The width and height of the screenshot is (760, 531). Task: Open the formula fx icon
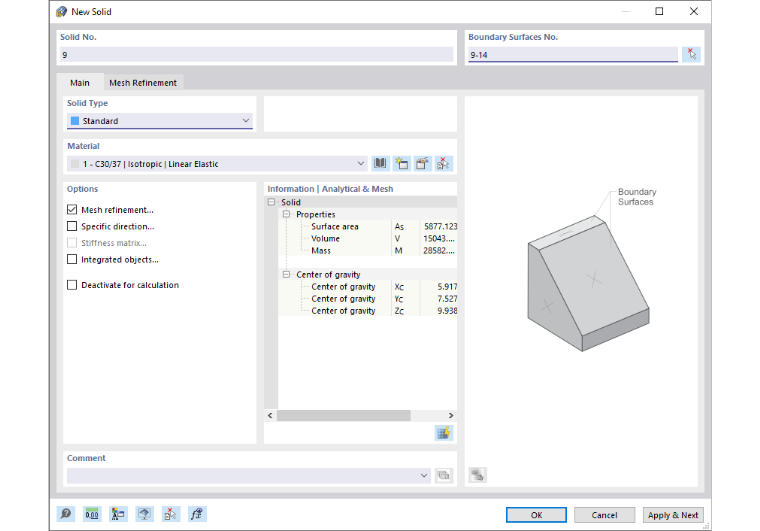pyautogui.click(x=197, y=514)
